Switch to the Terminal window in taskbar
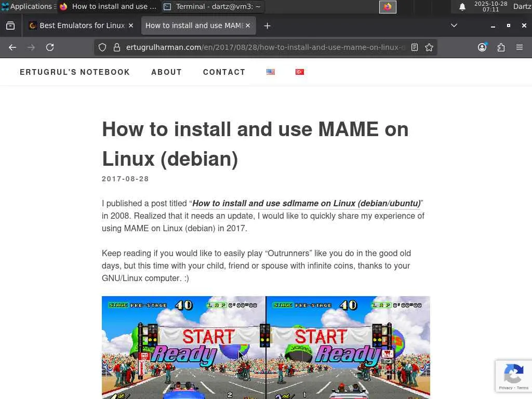Screen dimensions: 532x399 (212, 6)
